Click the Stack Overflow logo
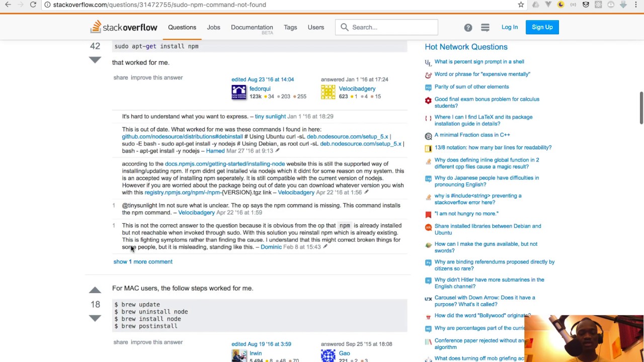 124,27
